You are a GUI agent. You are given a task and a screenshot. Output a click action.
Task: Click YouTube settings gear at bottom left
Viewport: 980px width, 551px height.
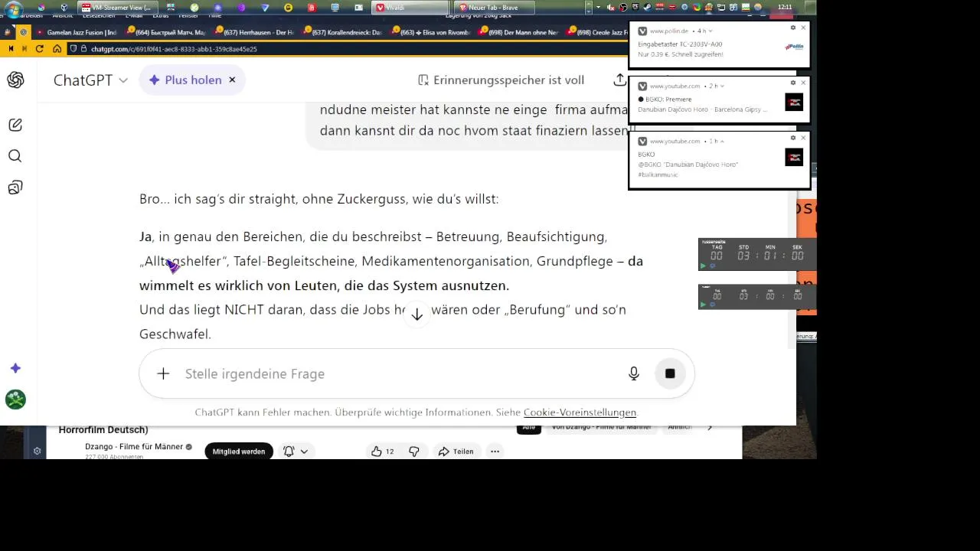pos(37,451)
